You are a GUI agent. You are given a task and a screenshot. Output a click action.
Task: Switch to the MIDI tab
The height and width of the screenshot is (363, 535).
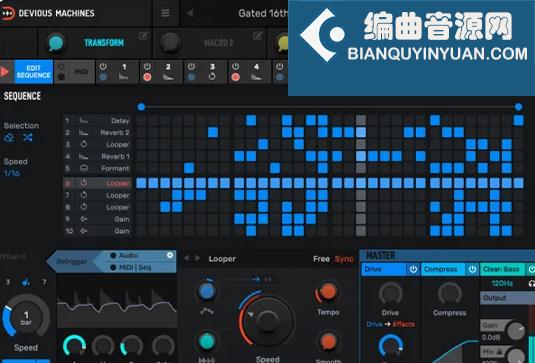74,72
